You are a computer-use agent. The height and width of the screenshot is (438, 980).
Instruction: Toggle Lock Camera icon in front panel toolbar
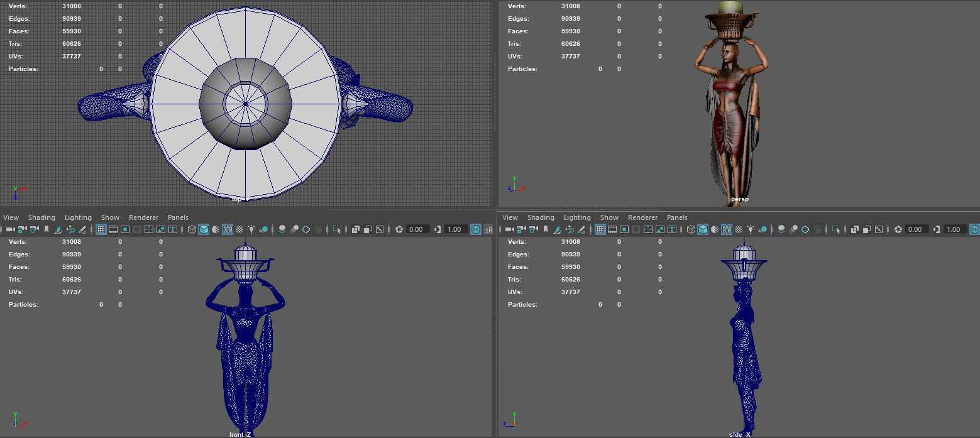(x=22, y=229)
